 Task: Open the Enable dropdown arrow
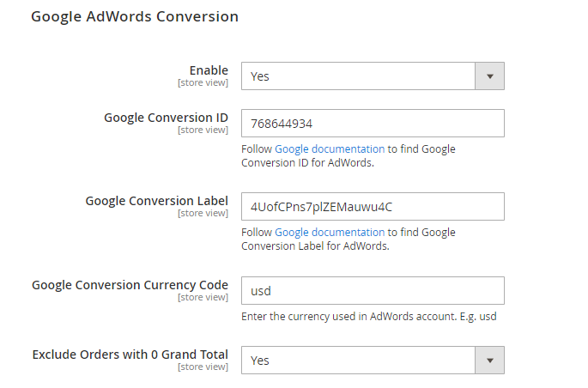point(489,76)
